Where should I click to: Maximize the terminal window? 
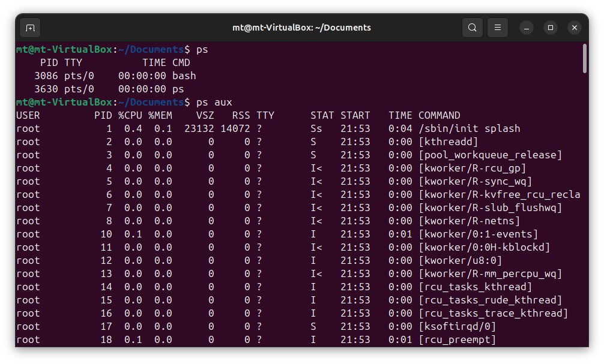551,28
